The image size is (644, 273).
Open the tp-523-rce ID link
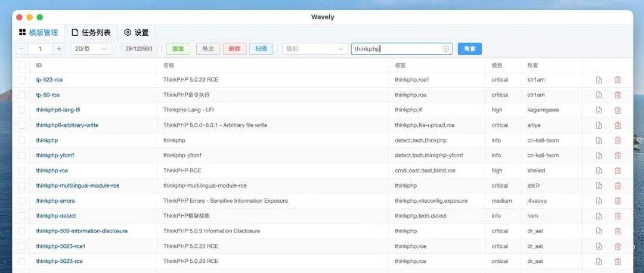(49, 80)
